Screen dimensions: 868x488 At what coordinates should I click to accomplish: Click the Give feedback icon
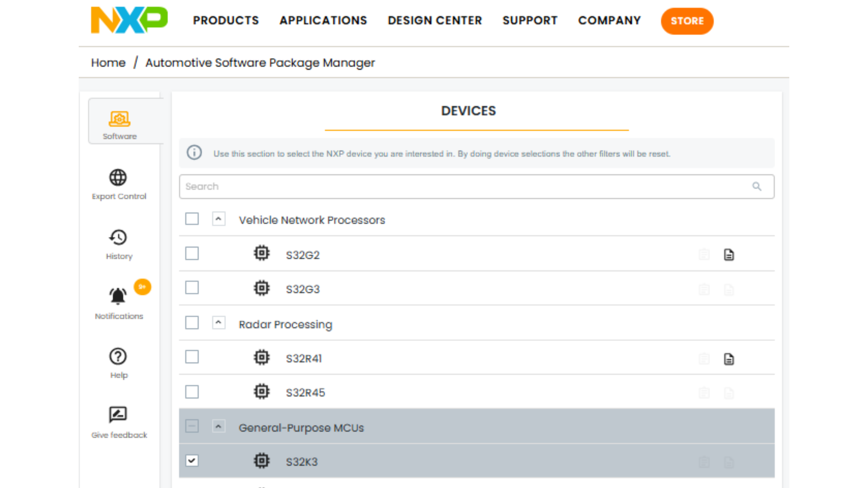[118, 415]
